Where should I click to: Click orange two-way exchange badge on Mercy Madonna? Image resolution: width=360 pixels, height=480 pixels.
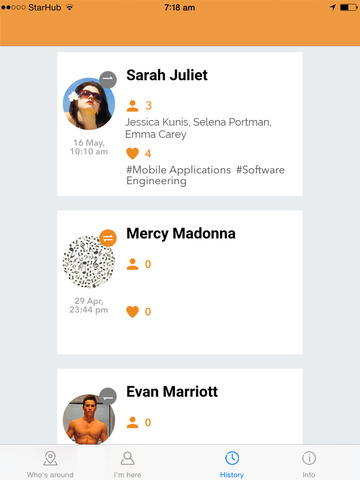[108, 238]
